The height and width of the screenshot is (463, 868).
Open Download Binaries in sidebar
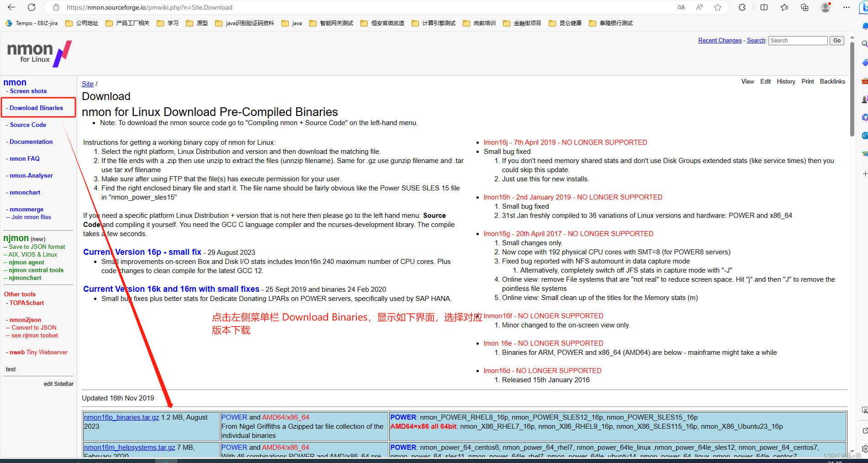pos(36,108)
